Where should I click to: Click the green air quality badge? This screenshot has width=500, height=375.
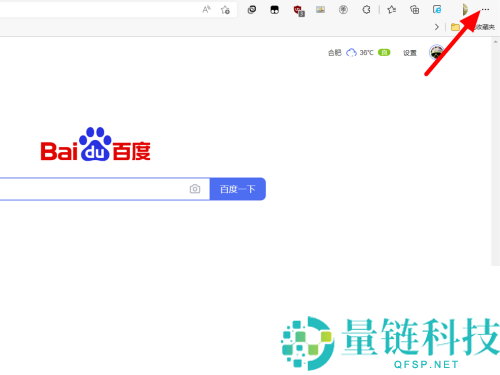384,52
